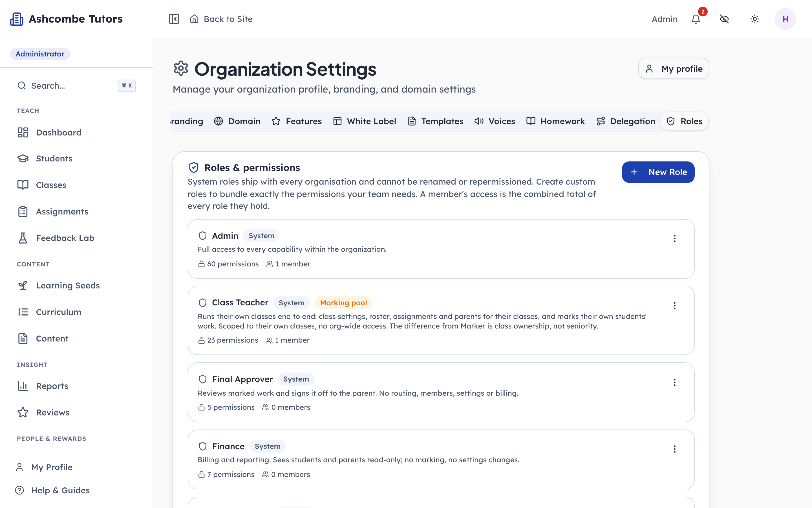The height and width of the screenshot is (508, 812).
Task: Open My Profile in the sidebar footer
Action: (x=76, y=467)
